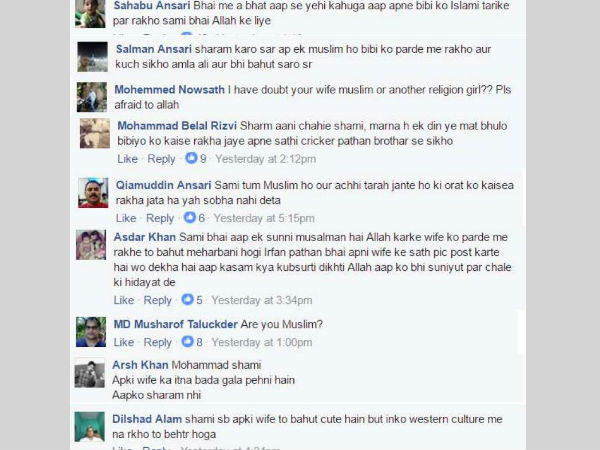Reply to Mohammad Belal Rizvi's comment
This screenshot has height=450, width=600.
pyautogui.click(x=161, y=158)
